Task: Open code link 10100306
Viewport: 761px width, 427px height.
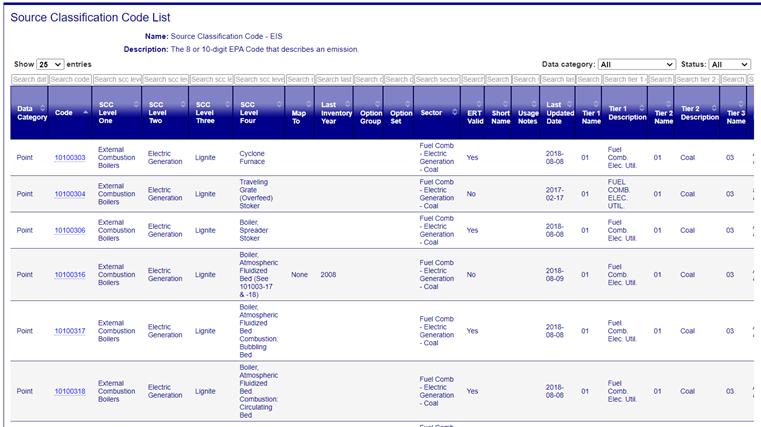Action: click(70, 230)
